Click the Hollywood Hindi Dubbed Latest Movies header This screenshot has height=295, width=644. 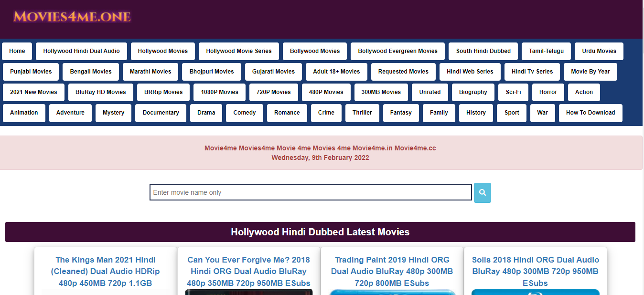tap(320, 232)
